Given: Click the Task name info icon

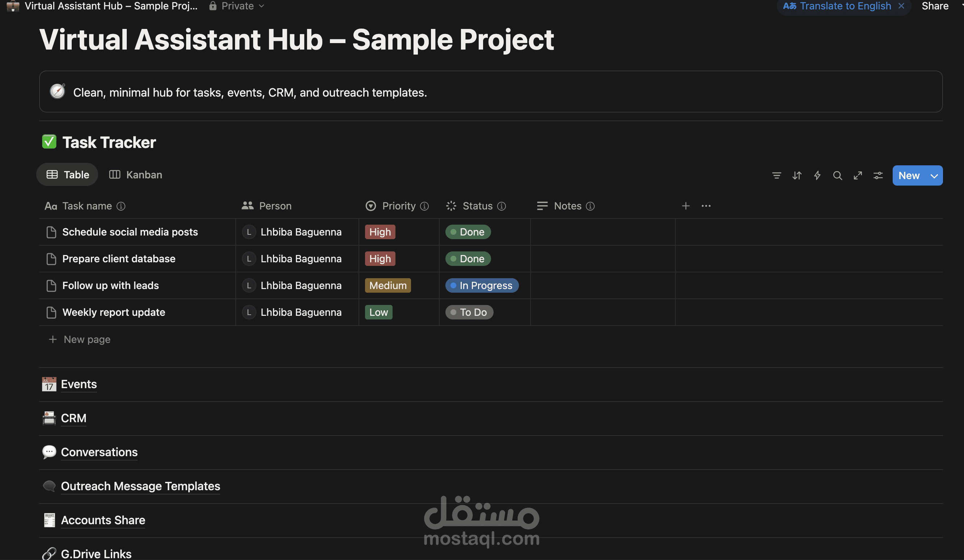Looking at the screenshot, I should point(122,206).
